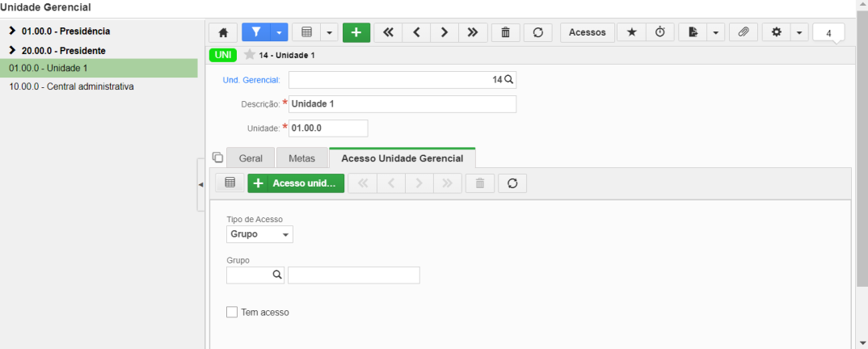Image resolution: width=868 pixels, height=349 pixels.
Task: Click the home icon in the toolbar
Action: point(223,32)
